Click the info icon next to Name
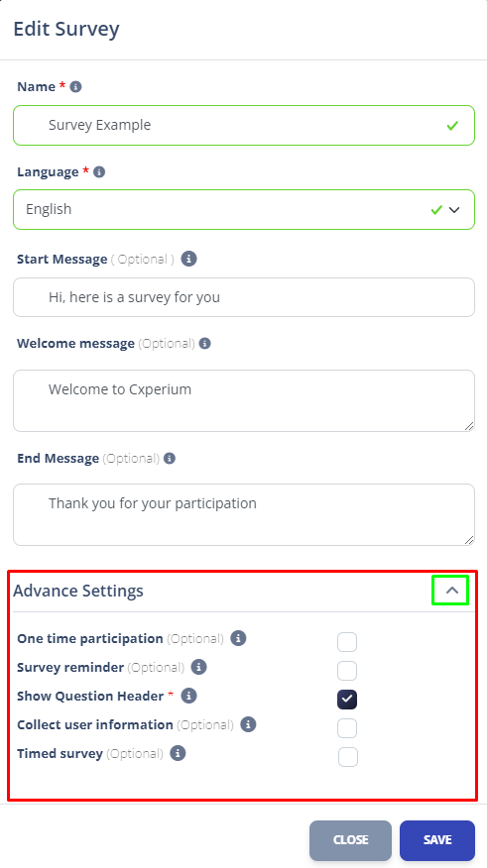Viewport: 487px width, 868px height. (x=76, y=87)
